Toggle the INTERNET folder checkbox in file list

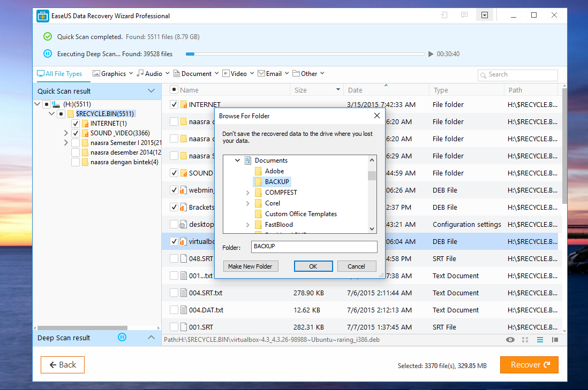174,104
